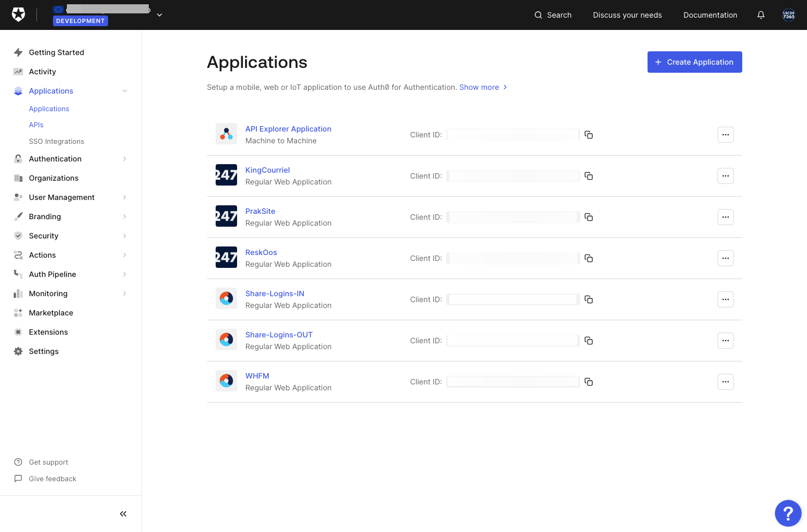807x532 pixels.
Task: Expand the Branding sidebar section
Action: pos(125,217)
